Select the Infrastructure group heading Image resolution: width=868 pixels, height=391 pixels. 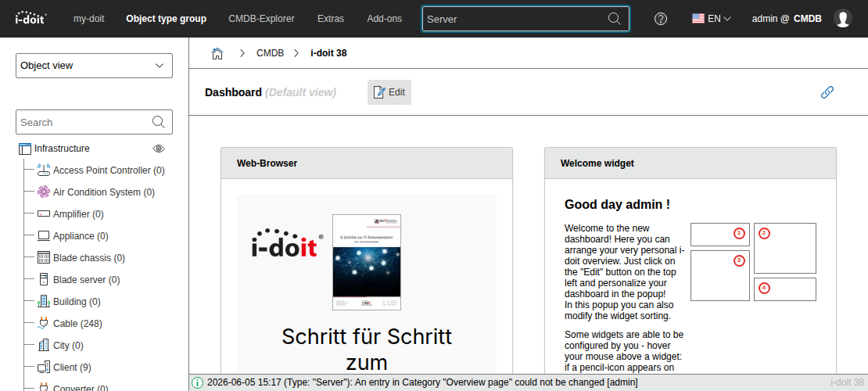[x=62, y=149]
